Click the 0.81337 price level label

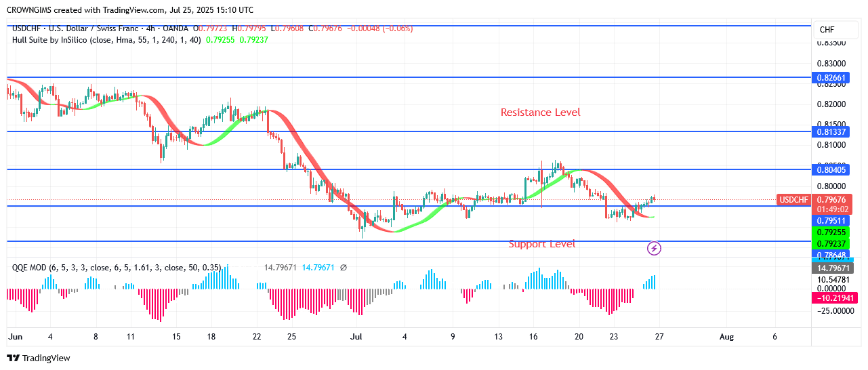tap(830, 131)
